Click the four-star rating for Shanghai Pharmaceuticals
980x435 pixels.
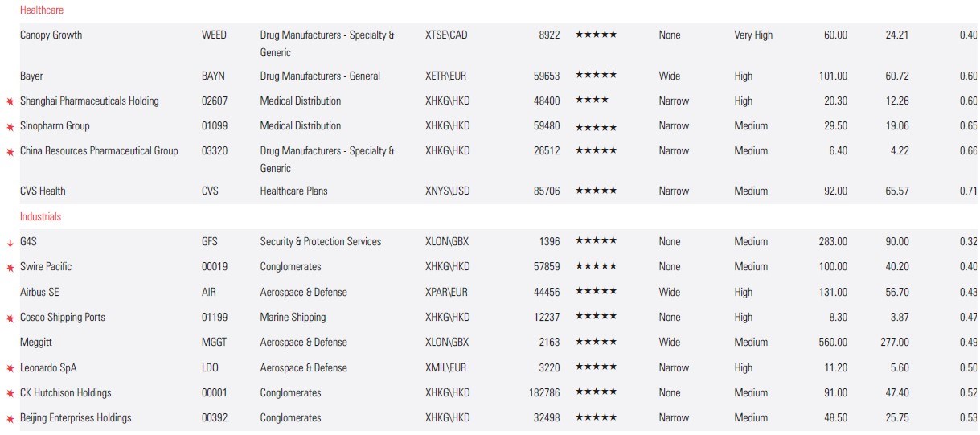click(x=592, y=101)
